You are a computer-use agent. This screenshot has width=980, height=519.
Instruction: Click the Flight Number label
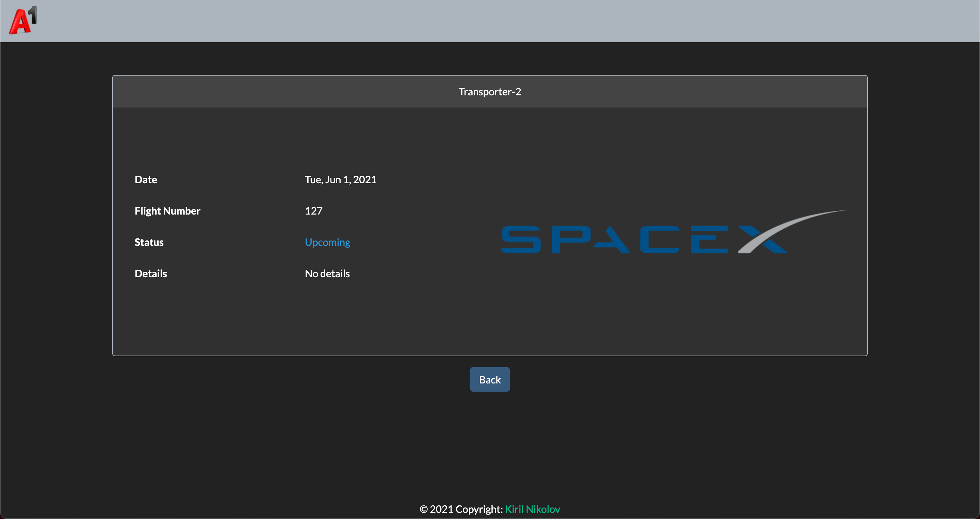point(167,211)
